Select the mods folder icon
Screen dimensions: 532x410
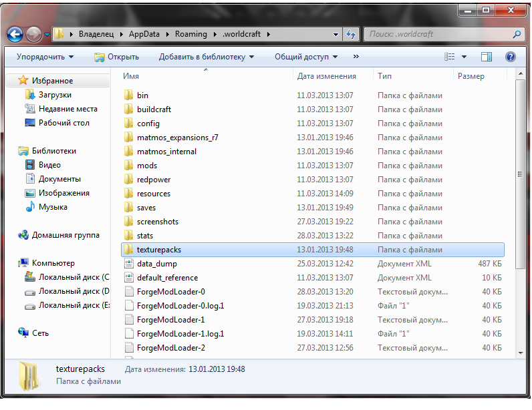pyautogui.click(x=128, y=165)
